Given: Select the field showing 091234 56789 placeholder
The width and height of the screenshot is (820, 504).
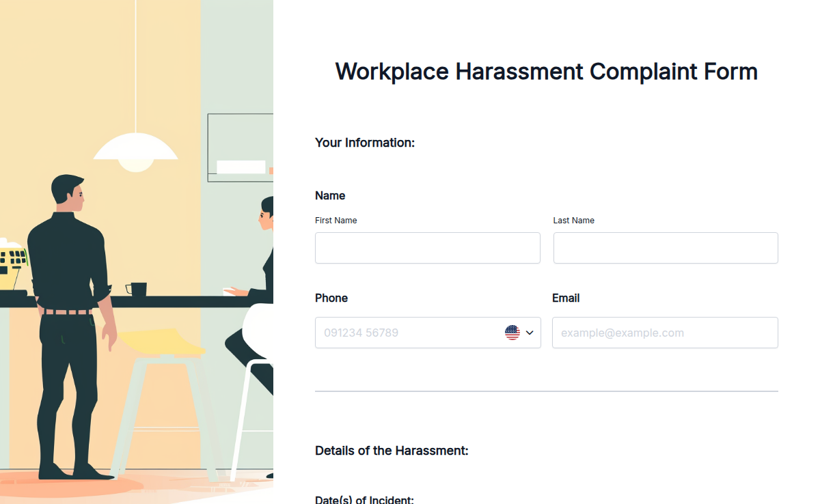Looking at the screenshot, I should (x=410, y=333).
